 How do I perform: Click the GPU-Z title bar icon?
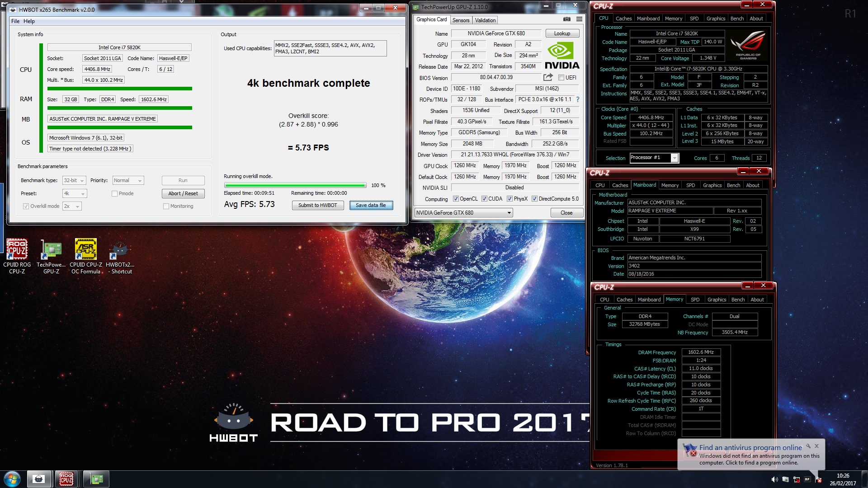pos(416,7)
